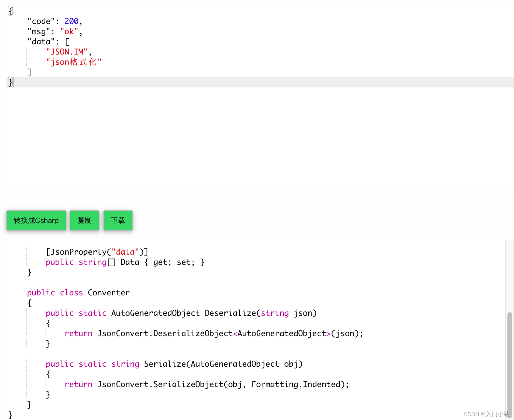Click the value 200 in JSON
The width and height of the screenshot is (514, 420).
tap(71, 21)
